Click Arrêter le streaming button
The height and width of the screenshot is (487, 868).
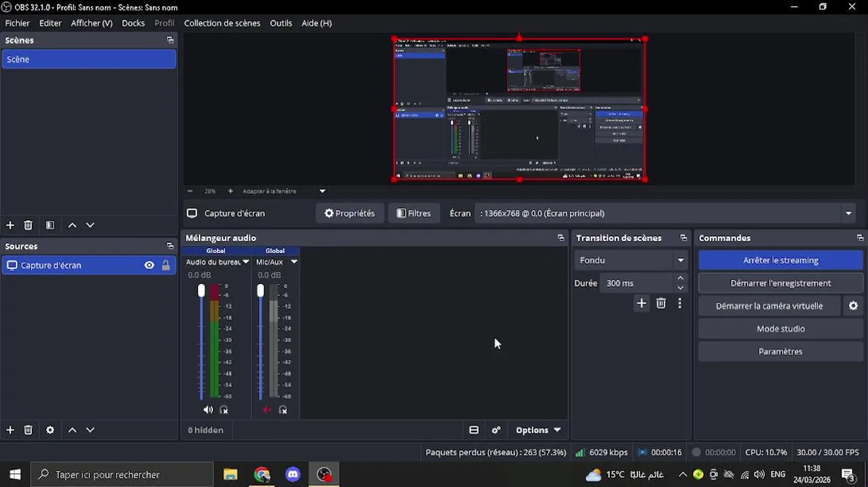click(x=781, y=260)
